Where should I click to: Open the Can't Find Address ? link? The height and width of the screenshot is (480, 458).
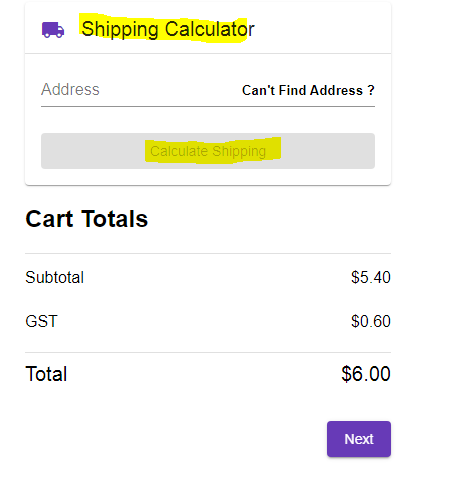[x=308, y=90]
